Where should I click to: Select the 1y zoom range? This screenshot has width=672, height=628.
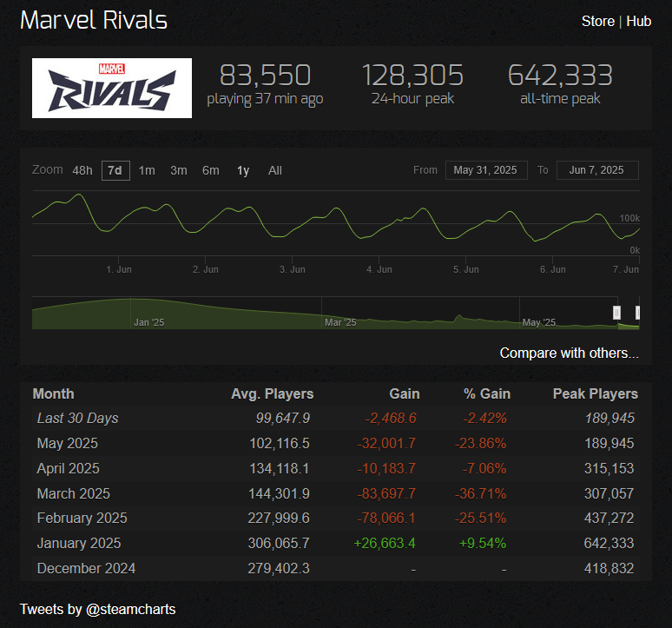click(x=243, y=170)
